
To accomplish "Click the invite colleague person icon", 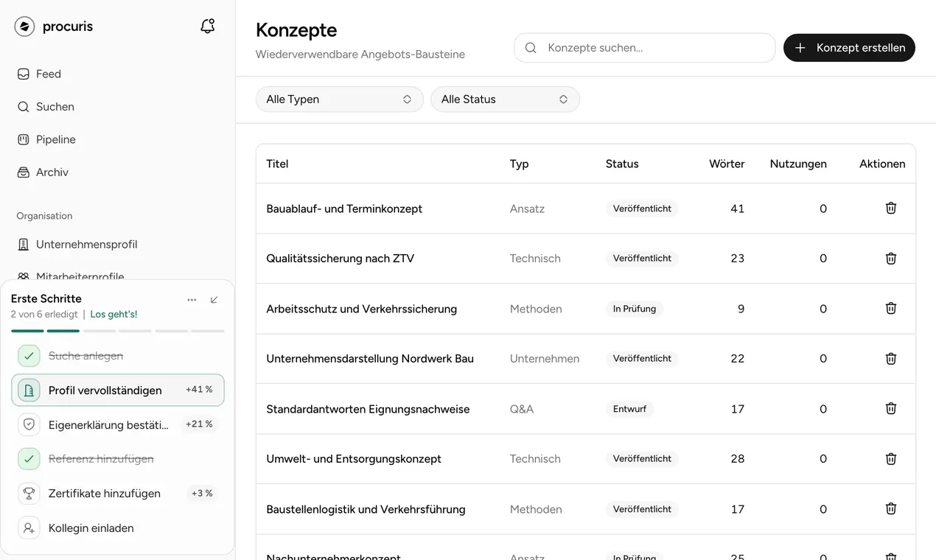I will pos(29,528).
